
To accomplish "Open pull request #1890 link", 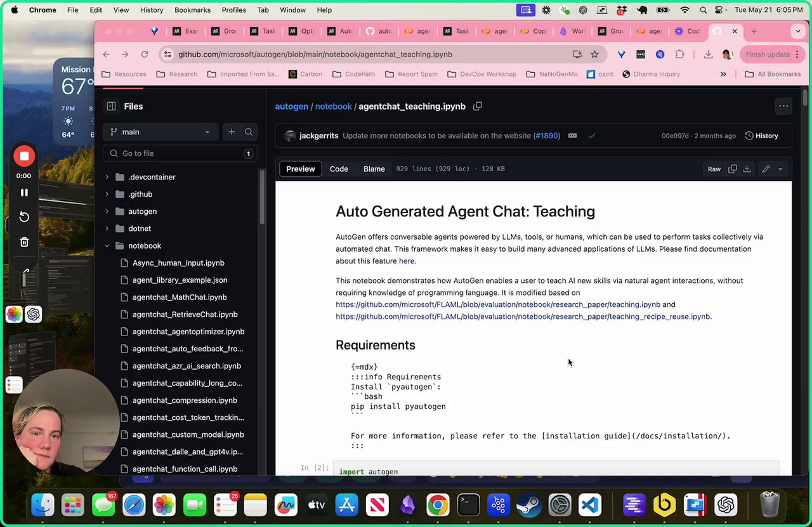I will (x=547, y=136).
